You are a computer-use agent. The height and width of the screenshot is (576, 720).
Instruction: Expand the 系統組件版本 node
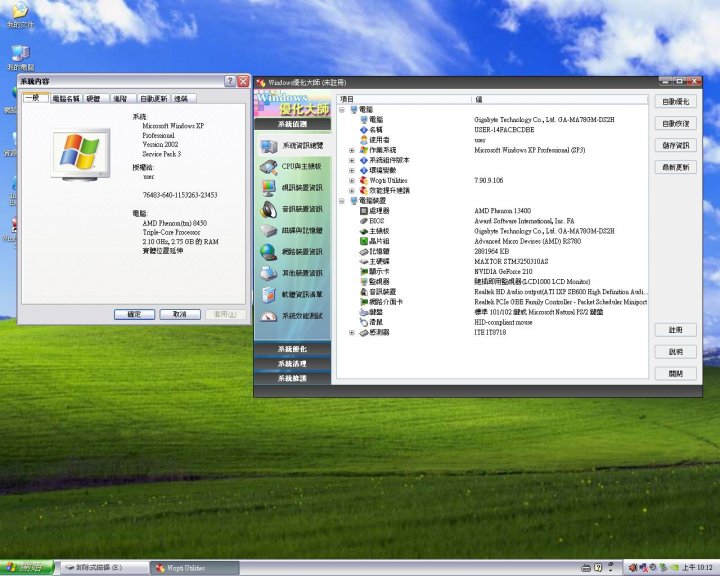click(x=352, y=160)
